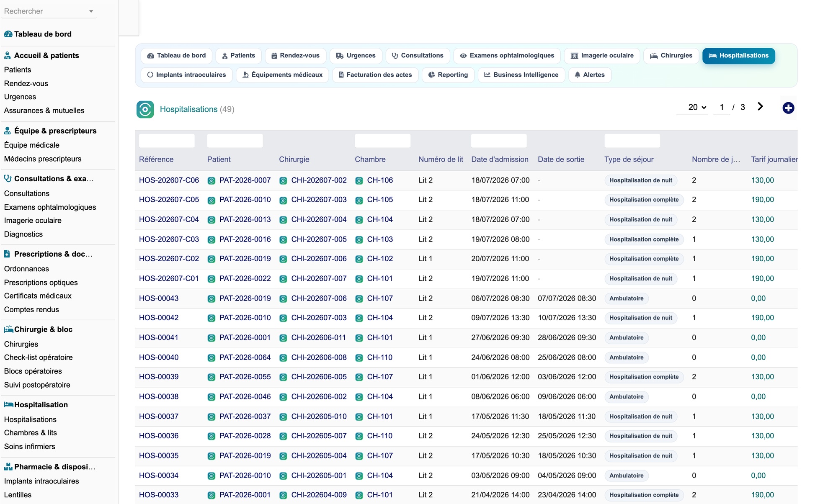The image size is (815, 504).
Task: Open Check-list opératoire sidebar link
Action: tap(38, 357)
